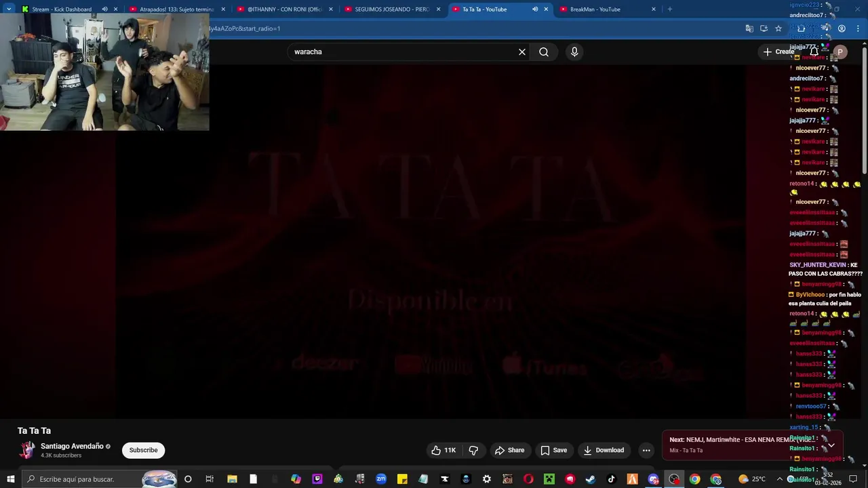This screenshot has height=488, width=868.
Task: Close the BreakMan - YouTube tab
Action: click(654, 9)
